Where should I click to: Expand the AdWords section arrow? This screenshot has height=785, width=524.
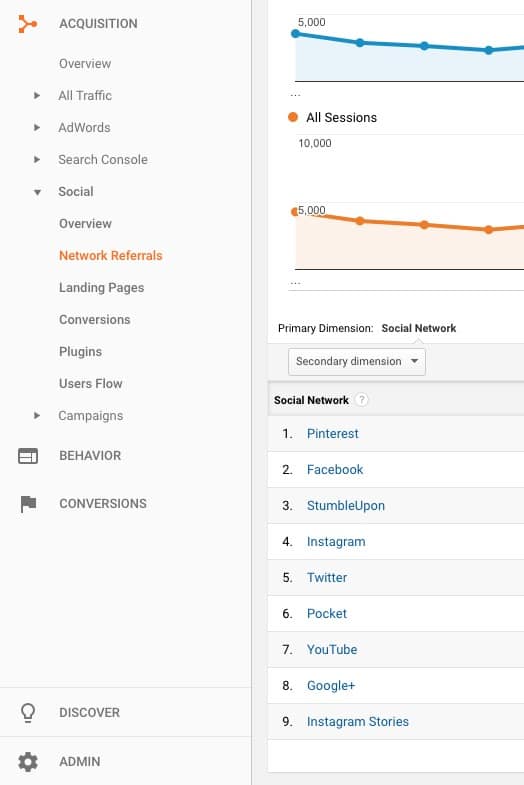37,127
